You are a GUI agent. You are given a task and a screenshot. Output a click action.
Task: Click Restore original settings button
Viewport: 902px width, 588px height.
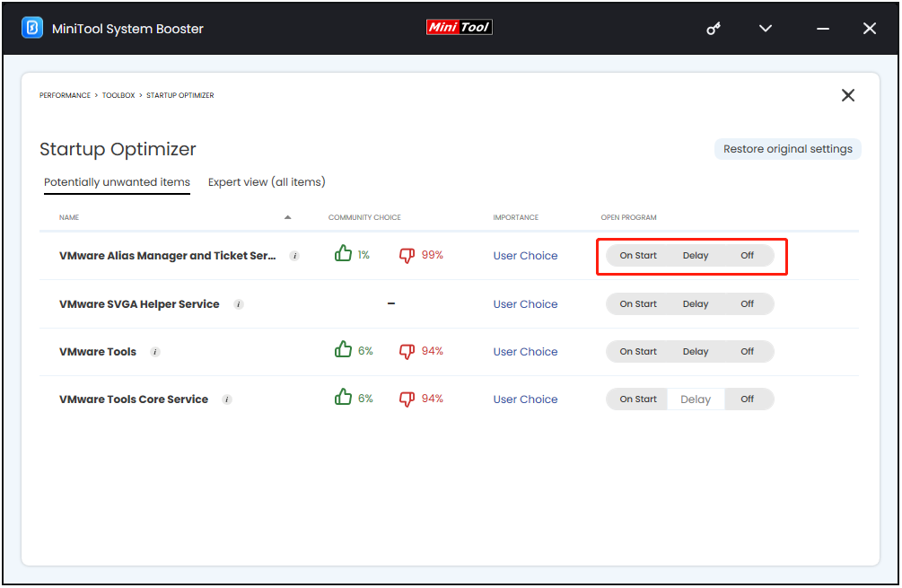tap(787, 149)
